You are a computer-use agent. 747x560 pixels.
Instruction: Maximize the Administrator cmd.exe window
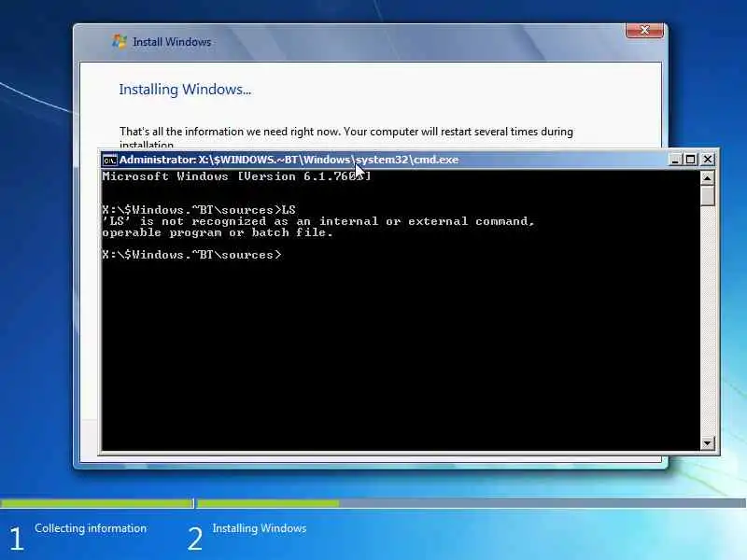coord(690,160)
